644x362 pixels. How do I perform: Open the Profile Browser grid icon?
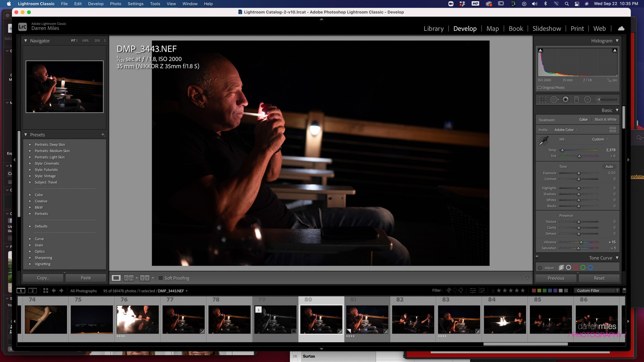pyautogui.click(x=613, y=129)
